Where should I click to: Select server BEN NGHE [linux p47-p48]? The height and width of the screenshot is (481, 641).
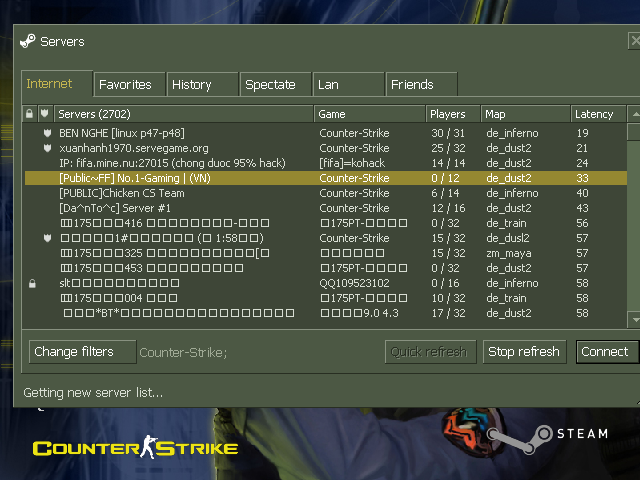[326, 133]
